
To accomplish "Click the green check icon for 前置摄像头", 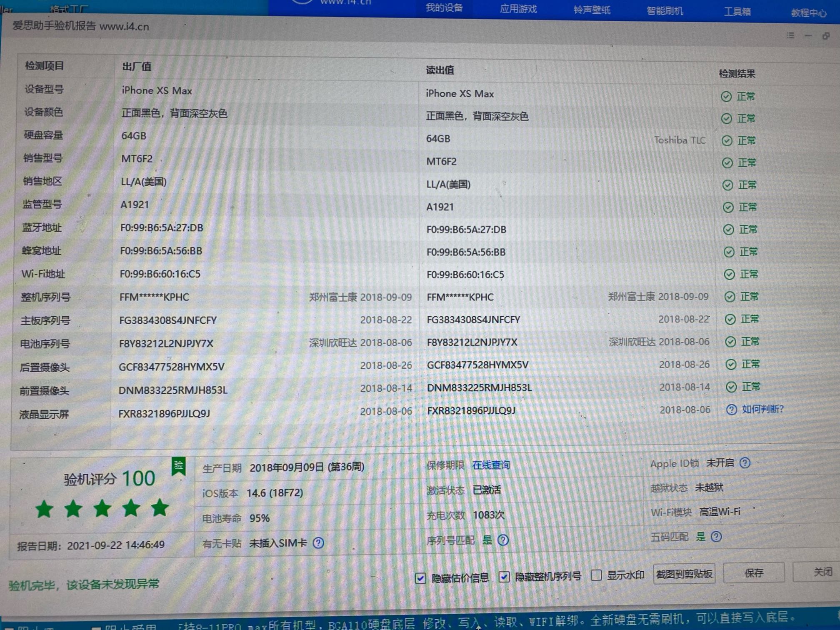I will pyautogui.click(x=731, y=387).
